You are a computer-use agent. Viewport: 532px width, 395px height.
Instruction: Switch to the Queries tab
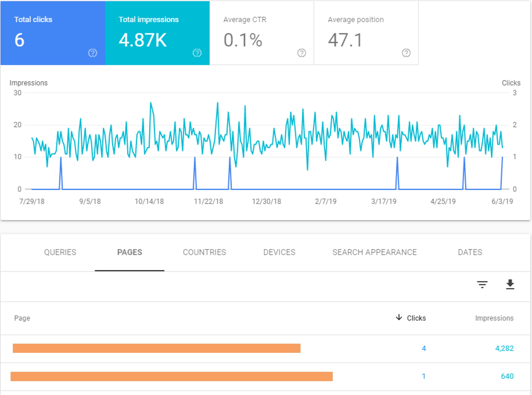click(60, 252)
